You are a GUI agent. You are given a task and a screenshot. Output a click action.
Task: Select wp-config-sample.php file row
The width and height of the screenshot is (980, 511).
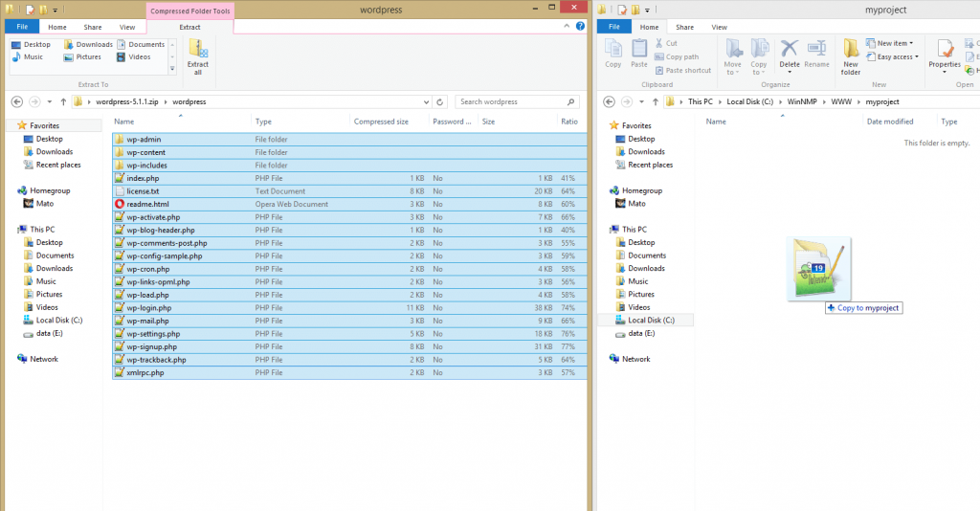(x=349, y=256)
